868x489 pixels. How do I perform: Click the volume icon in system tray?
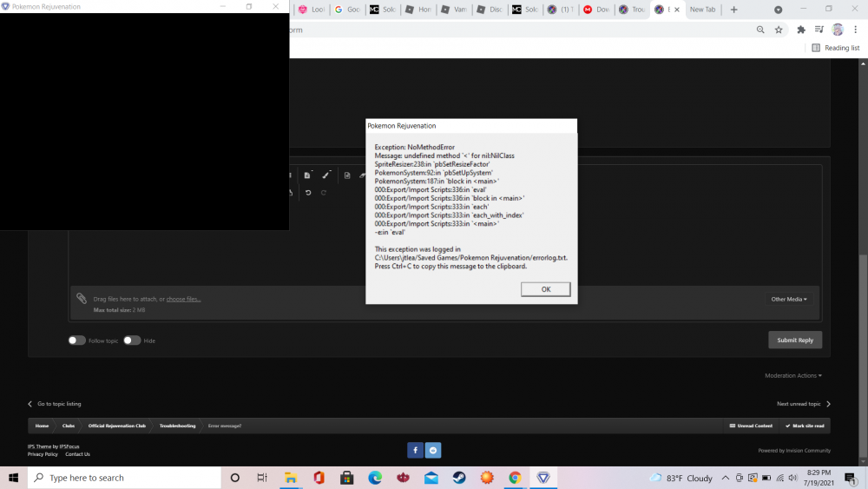click(x=792, y=478)
